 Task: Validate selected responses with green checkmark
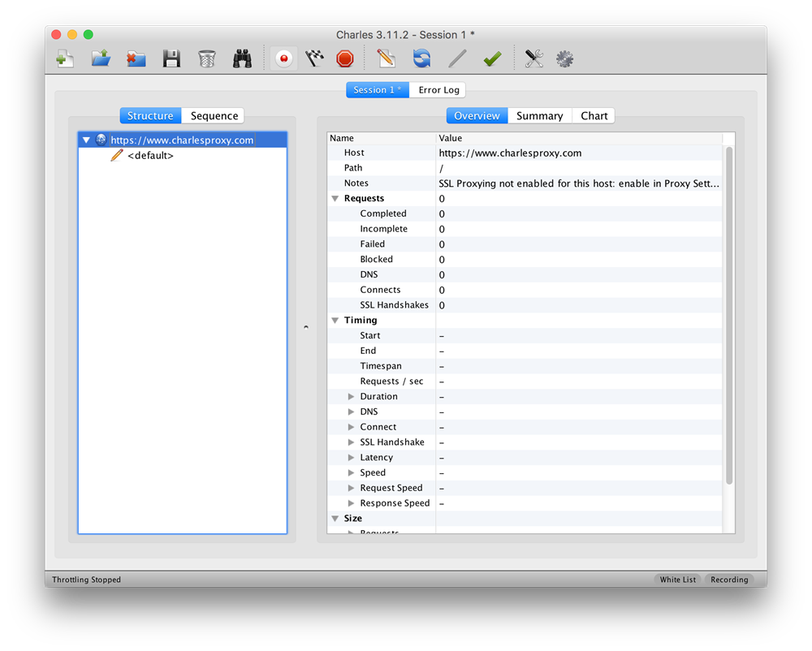493,58
